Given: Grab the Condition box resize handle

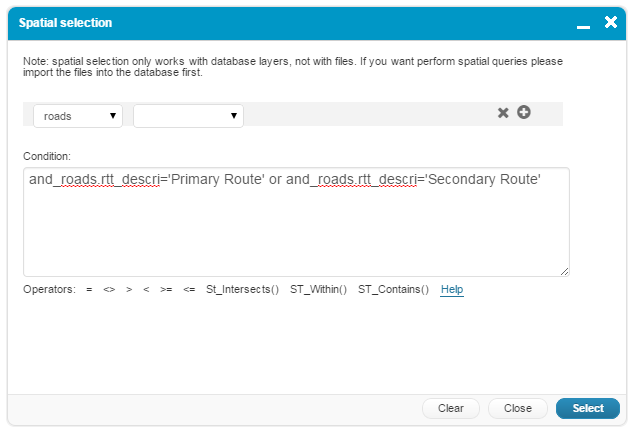Looking at the screenshot, I should pyautogui.click(x=565, y=271).
